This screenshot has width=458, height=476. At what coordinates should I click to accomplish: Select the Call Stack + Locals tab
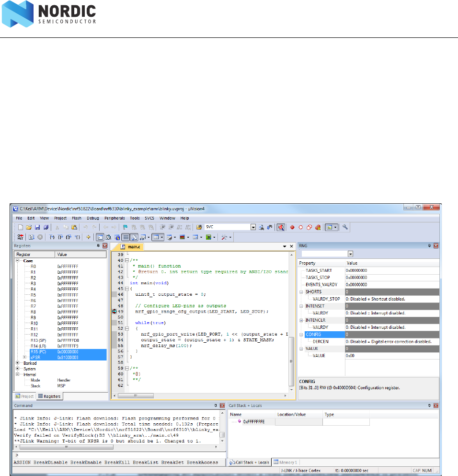pos(249,463)
